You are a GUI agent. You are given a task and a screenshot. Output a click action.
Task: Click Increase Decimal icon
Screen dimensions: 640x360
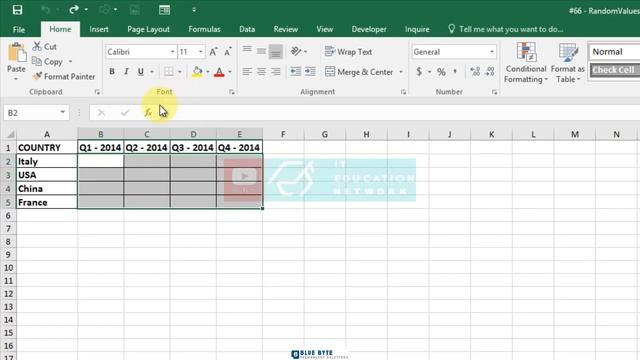(475, 72)
